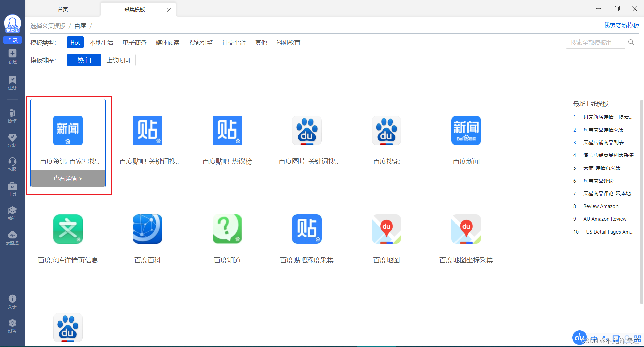Select the 电子商务 template type
The width and height of the screenshot is (644, 347).
[x=135, y=43]
